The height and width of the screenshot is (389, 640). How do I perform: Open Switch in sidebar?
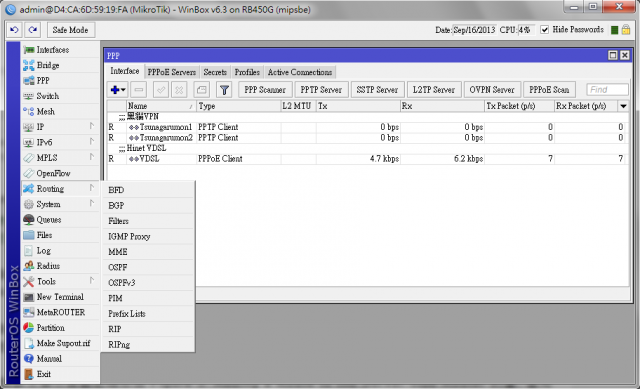tap(60, 96)
